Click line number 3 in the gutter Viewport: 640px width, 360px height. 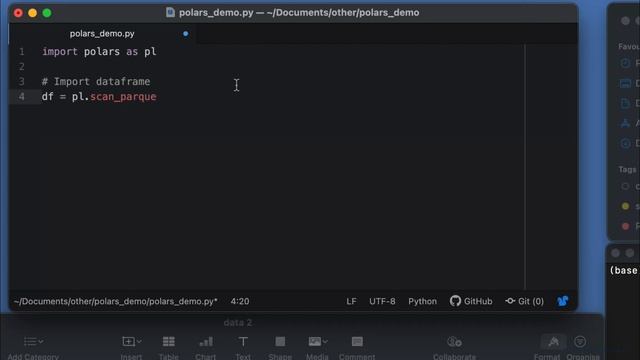click(22, 82)
